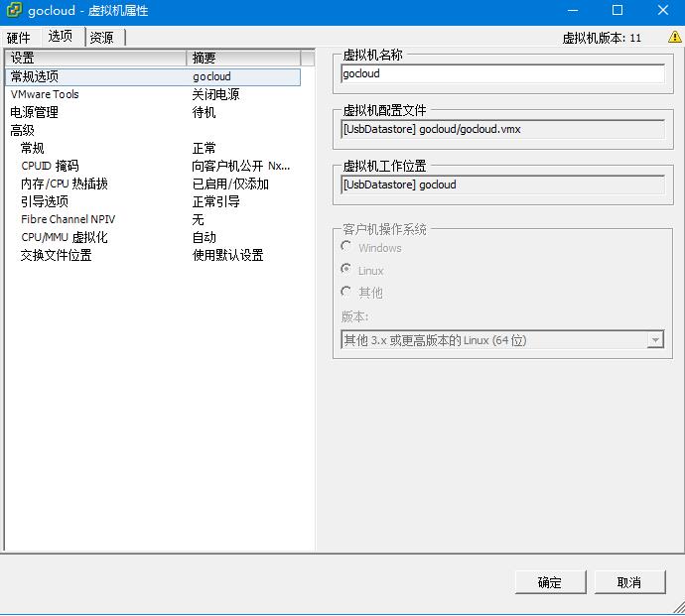Image resolution: width=685 pixels, height=616 pixels.
Task: Click the 虚拟机工作位置 field
Action: point(502,185)
